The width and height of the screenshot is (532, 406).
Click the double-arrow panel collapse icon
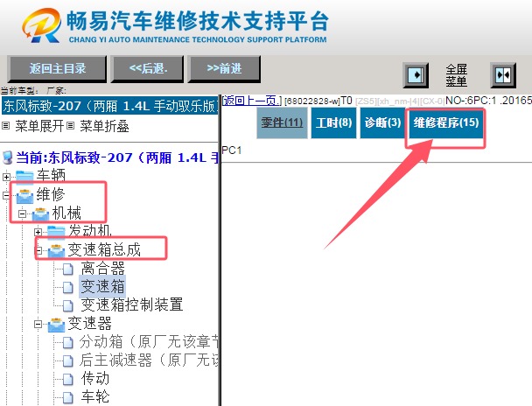pyautogui.click(x=503, y=74)
